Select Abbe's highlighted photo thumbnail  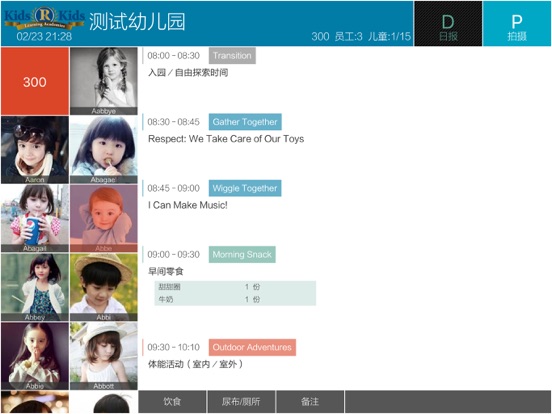104,219
